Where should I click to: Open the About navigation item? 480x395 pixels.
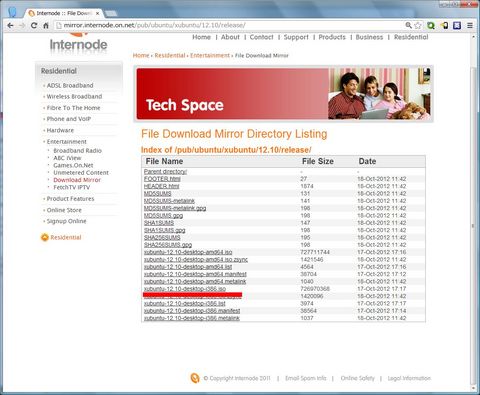[230, 37]
